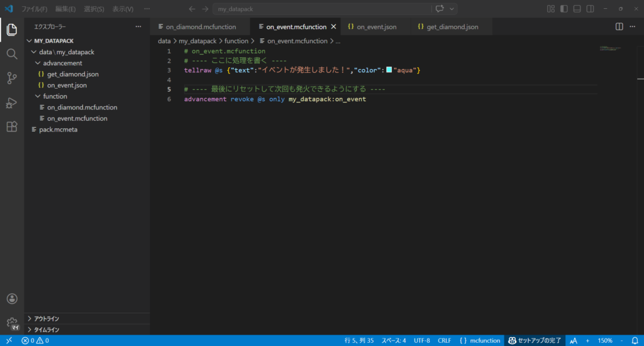This screenshot has height=346, width=644.
Task: Open the notifications bell in status bar
Action: 635,340
